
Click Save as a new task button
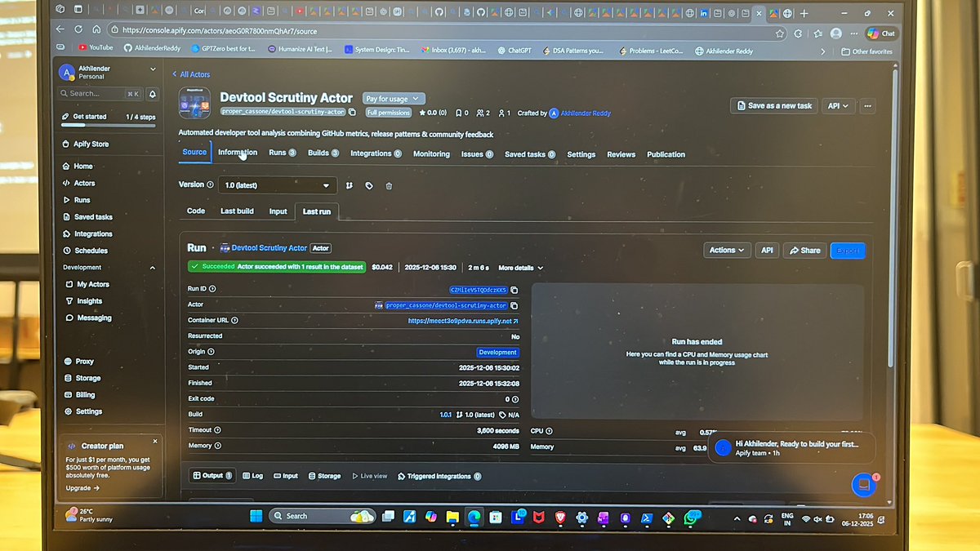[773, 105]
